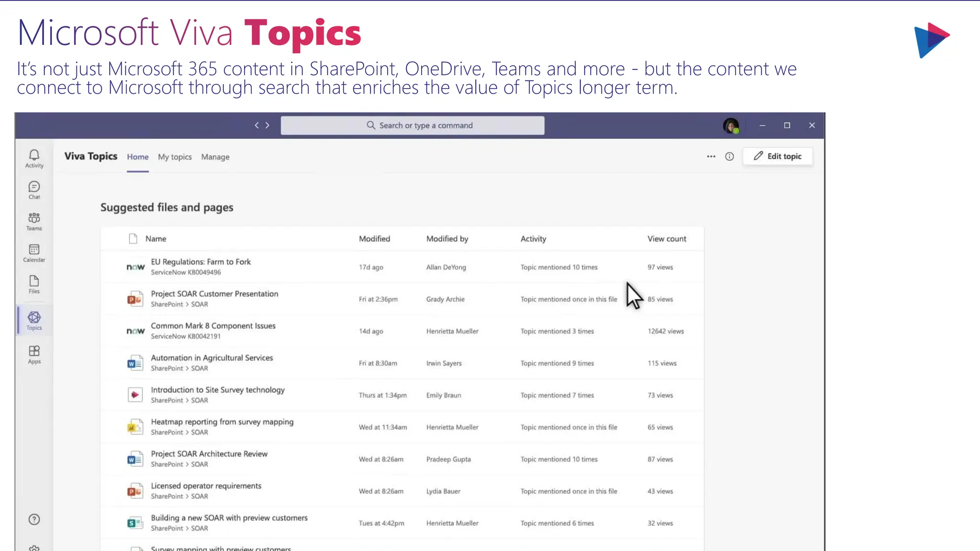
Task: Click ServiceNow icon for EU Regulations row
Action: pos(135,267)
